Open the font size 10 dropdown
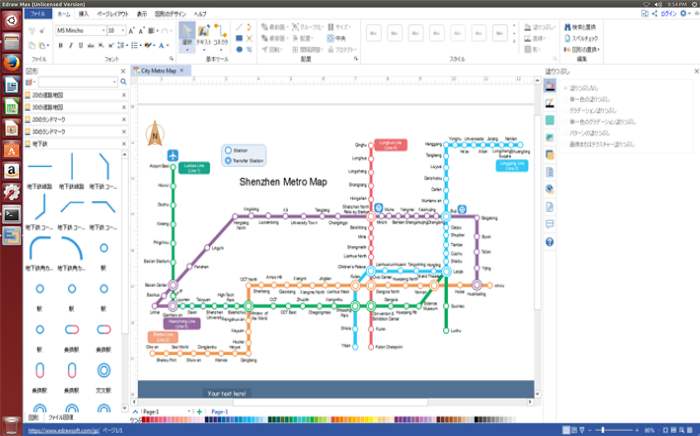 [123, 30]
